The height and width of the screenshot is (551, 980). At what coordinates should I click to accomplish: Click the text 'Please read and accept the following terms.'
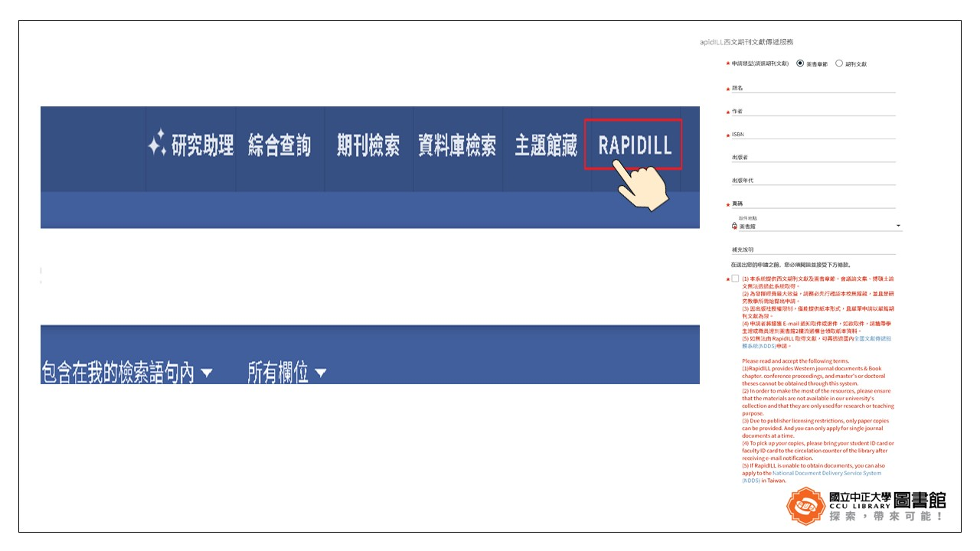[x=795, y=361]
